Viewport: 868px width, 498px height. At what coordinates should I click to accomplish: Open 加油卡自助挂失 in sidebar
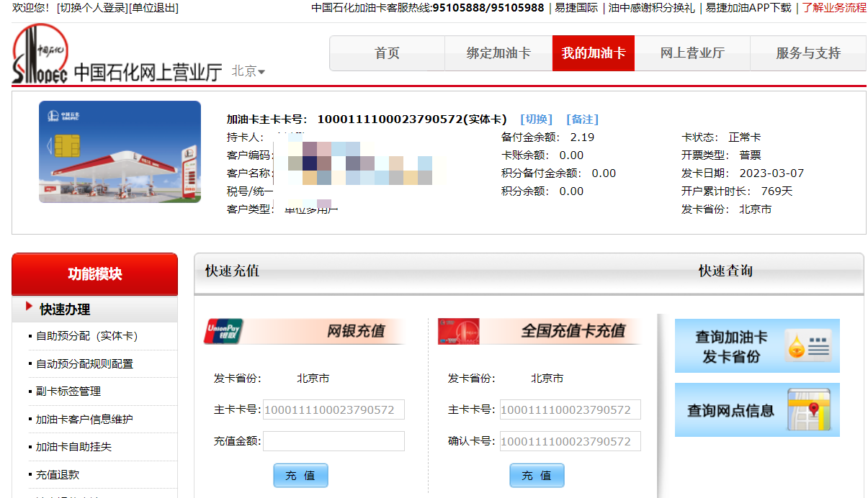click(x=73, y=447)
